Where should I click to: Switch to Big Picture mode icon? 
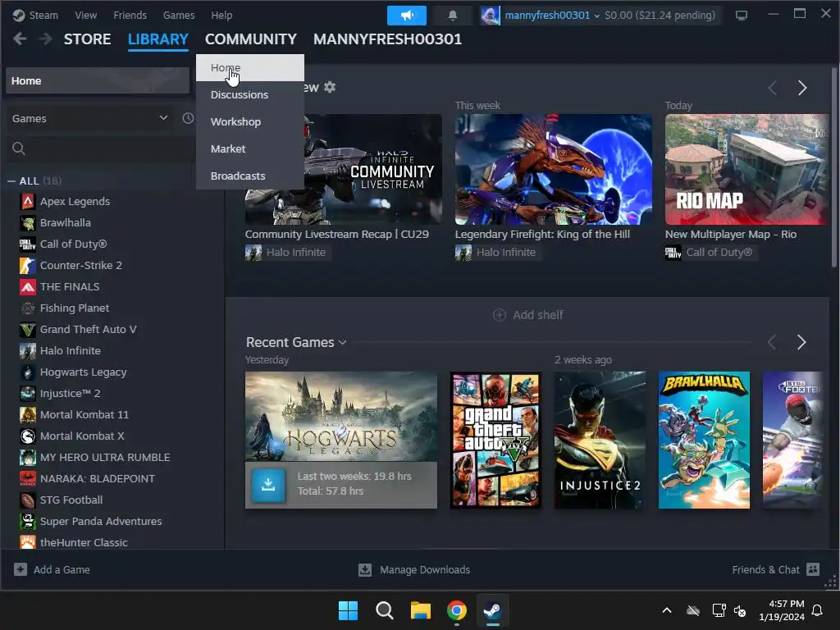point(742,15)
